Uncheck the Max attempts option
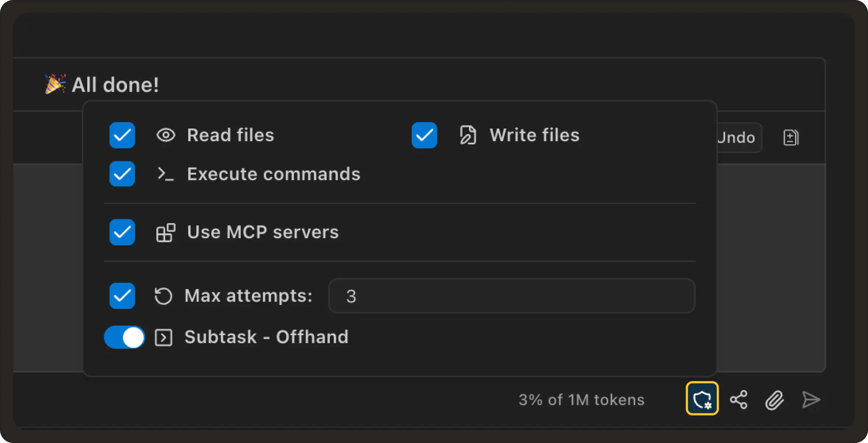This screenshot has width=868, height=443. (x=122, y=296)
